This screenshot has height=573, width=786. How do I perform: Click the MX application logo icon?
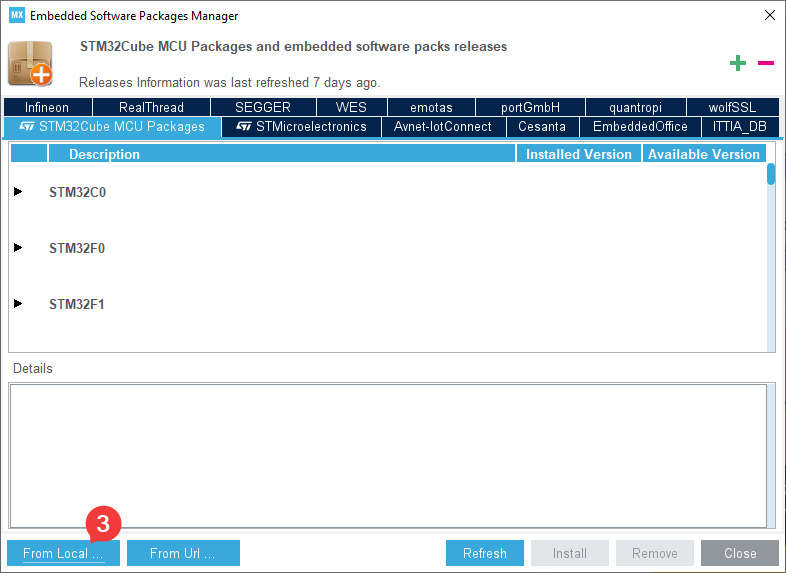(x=16, y=16)
